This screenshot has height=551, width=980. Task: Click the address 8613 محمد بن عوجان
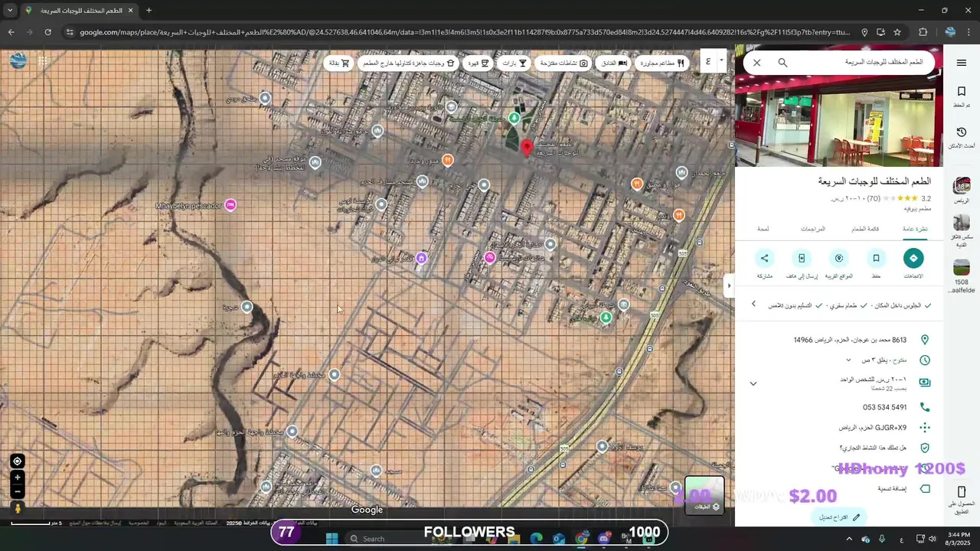pos(850,340)
